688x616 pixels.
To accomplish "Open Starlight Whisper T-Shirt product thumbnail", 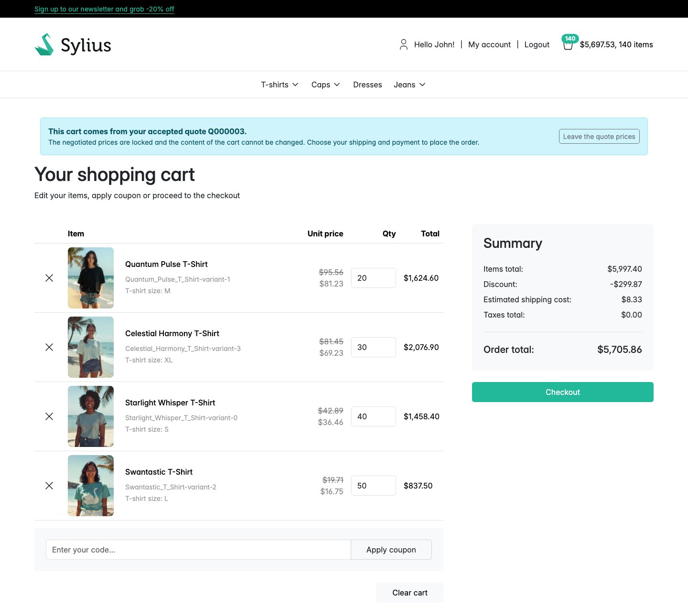I will (x=91, y=416).
